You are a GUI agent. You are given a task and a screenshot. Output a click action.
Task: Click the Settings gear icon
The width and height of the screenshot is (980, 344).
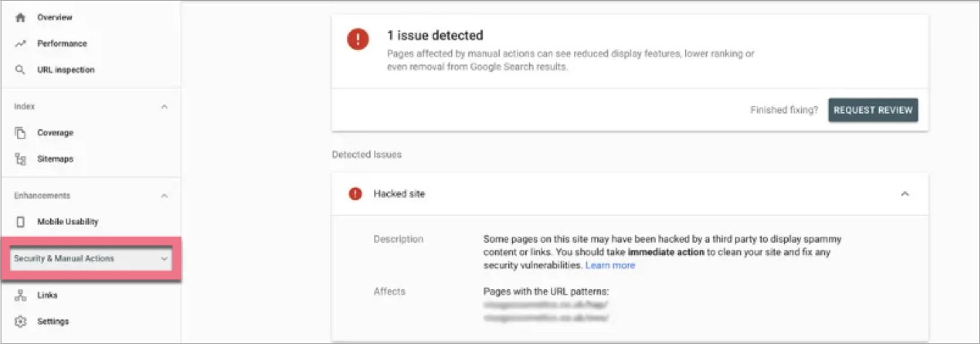click(x=20, y=321)
